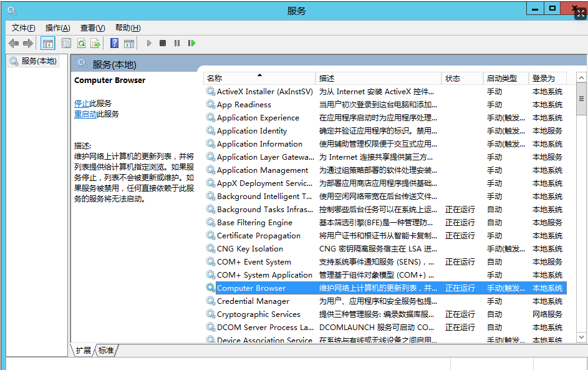
Task: Click the scrollbar up arrow
Action: [581, 77]
